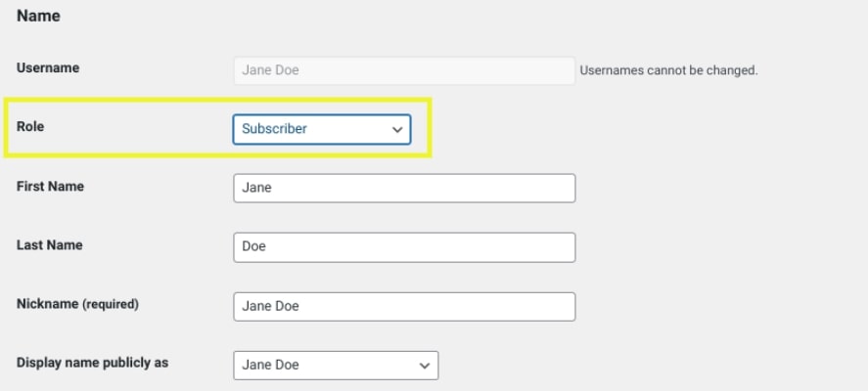Click the Last Name label
Screen dimensions: 868x391
pyautogui.click(x=49, y=245)
